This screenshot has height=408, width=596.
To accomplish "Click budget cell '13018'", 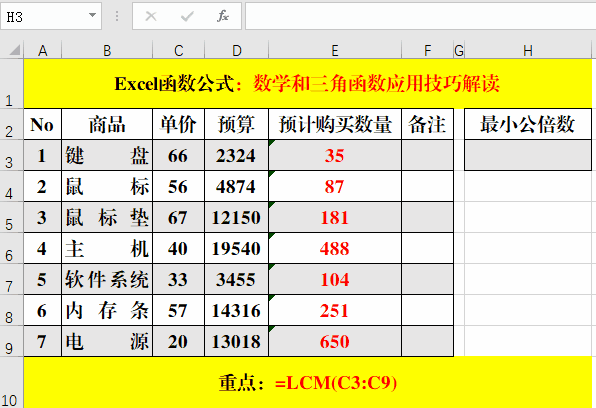I will click(x=237, y=341).
